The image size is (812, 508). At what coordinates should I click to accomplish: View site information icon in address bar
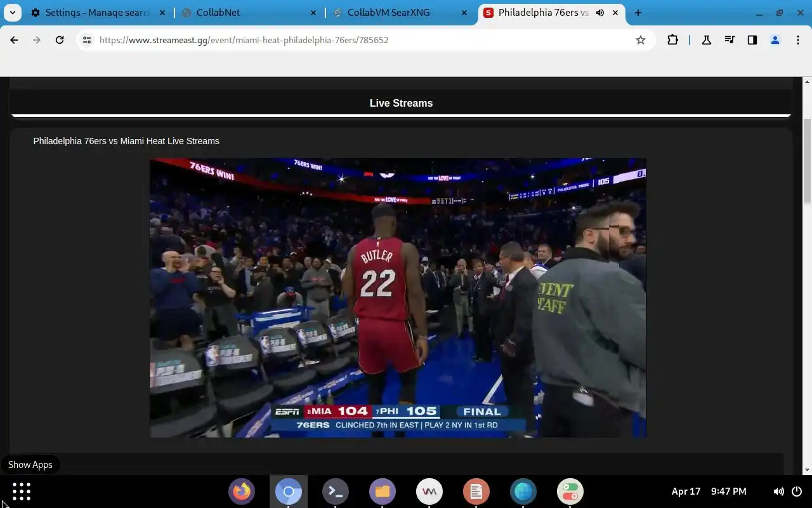tap(87, 40)
